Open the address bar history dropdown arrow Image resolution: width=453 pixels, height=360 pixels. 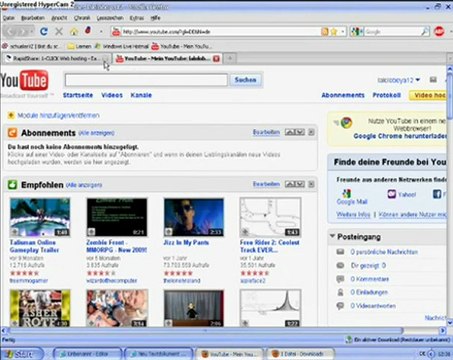[x=343, y=32]
